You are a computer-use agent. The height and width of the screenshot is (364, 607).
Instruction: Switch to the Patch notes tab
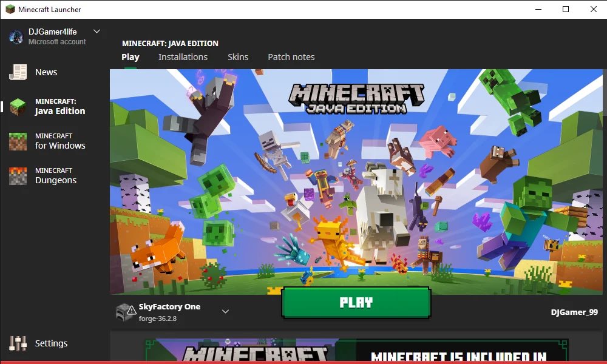pos(291,57)
